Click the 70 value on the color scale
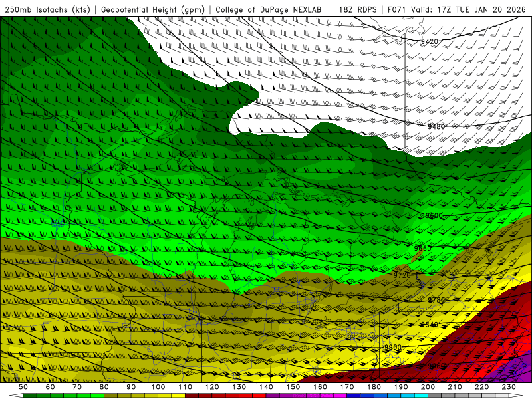This screenshot has width=532, height=399. pos(77,387)
